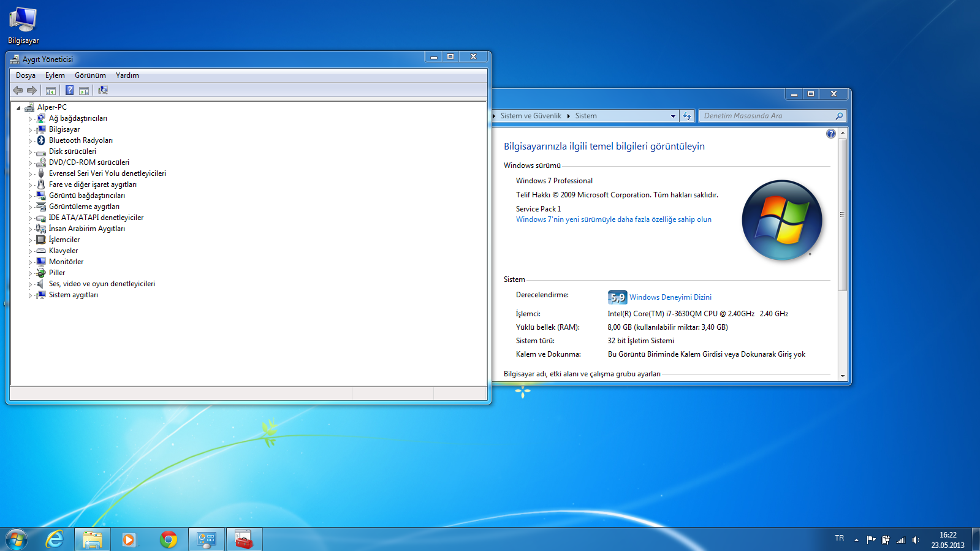Expand the IDE ATA/ATAPI denetleyiciler node
The height and width of the screenshot is (551, 980).
click(30, 218)
